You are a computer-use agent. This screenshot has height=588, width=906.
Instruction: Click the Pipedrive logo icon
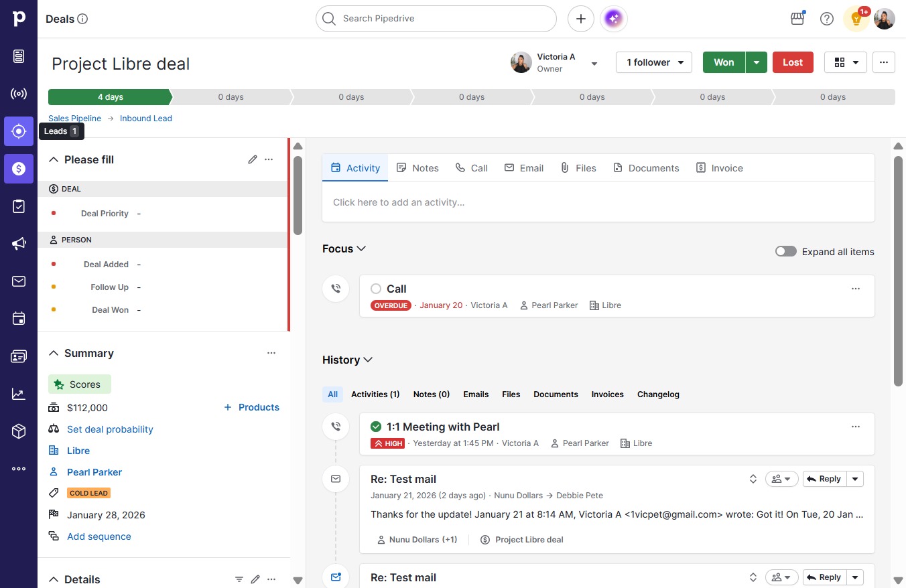19,19
